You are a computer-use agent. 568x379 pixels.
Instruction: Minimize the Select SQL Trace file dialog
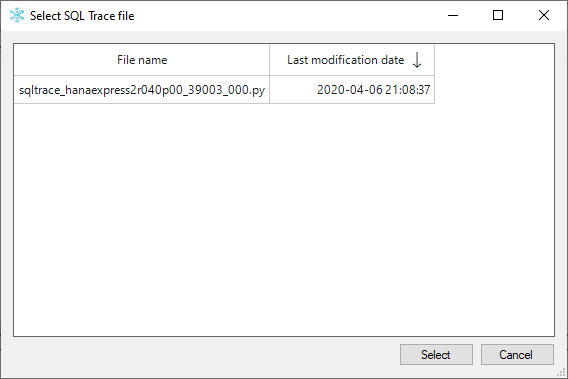(453, 16)
